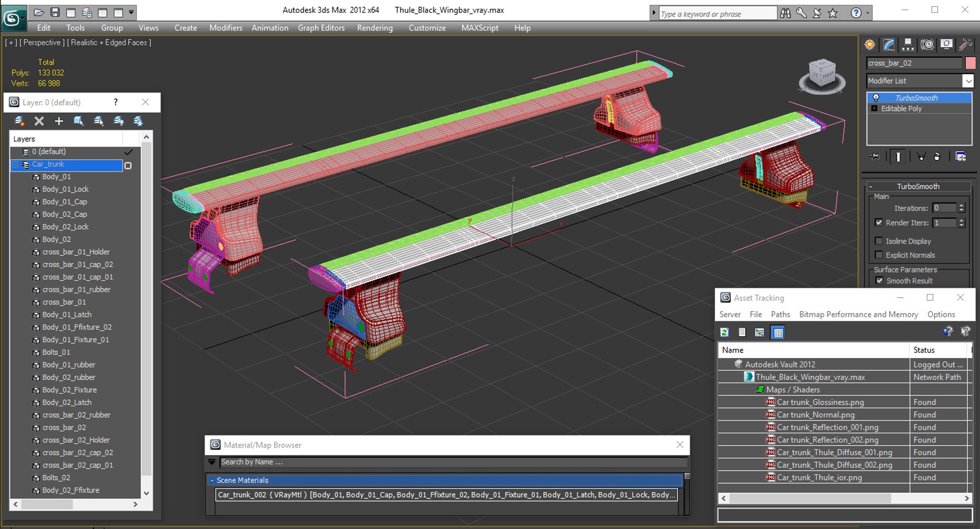Switch Asset Tracking to table view
Viewport: 980px width, 529px height.
(x=778, y=332)
